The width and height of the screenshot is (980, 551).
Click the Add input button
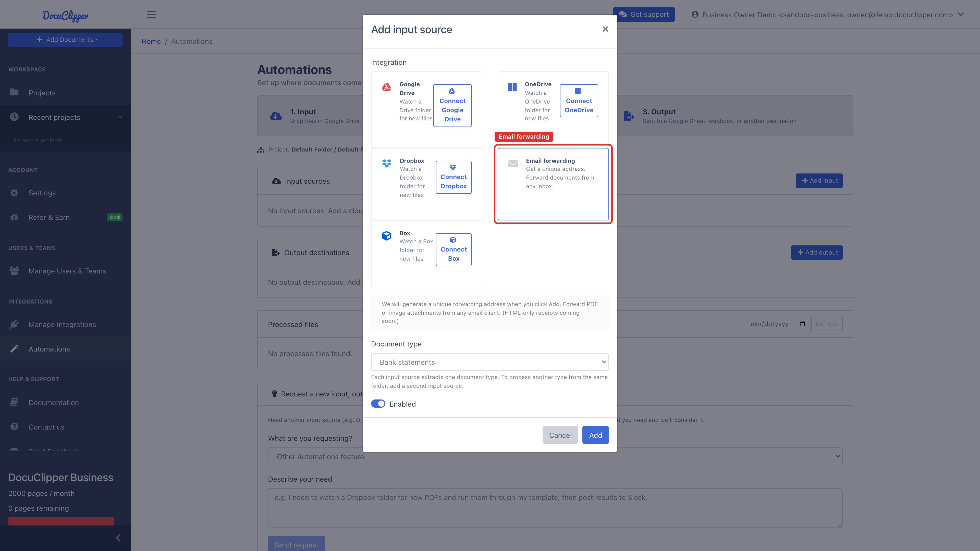(819, 181)
